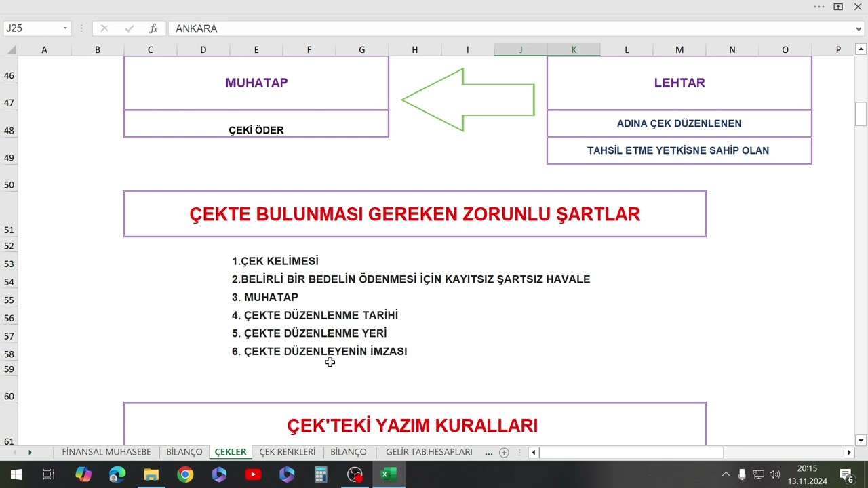Click the ÇEKTE BULUNMASI GEREKEN ZORUNLU ŞARTLAR heading

pyautogui.click(x=415, y=214)
